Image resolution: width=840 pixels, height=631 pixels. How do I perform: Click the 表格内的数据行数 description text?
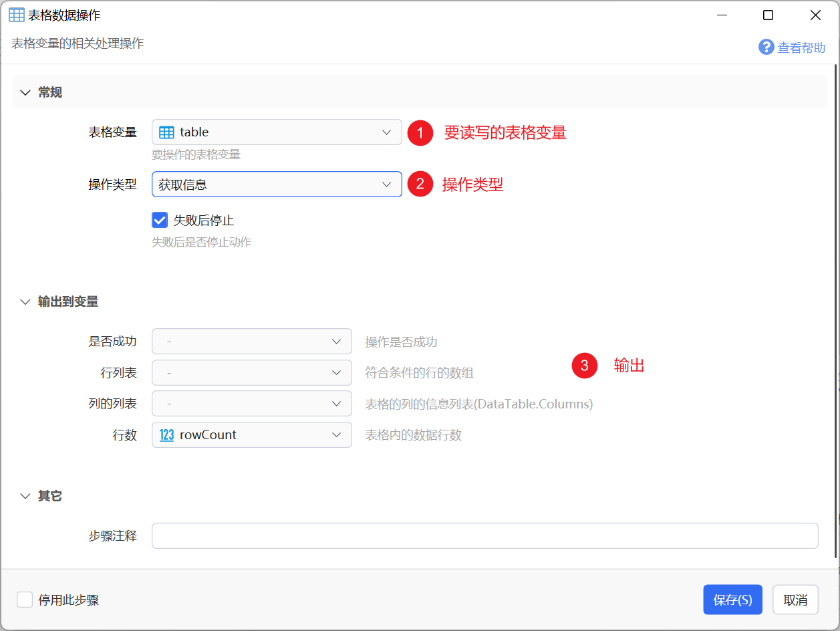point(413,435)
